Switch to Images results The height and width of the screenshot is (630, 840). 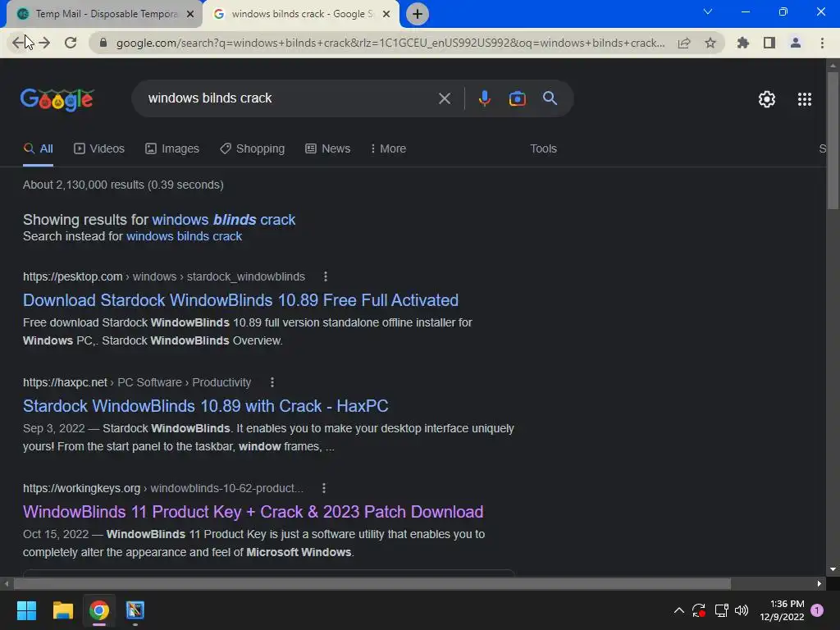point(172,149)
